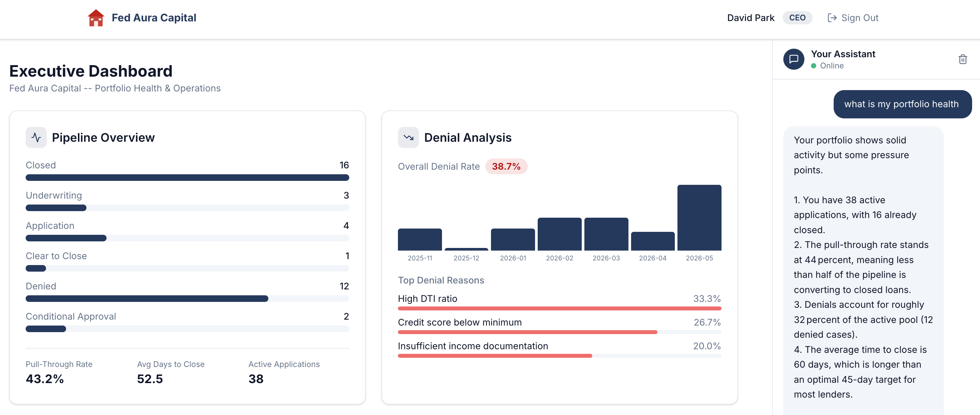Click the High DTI ratio bar

coord(559,308)
